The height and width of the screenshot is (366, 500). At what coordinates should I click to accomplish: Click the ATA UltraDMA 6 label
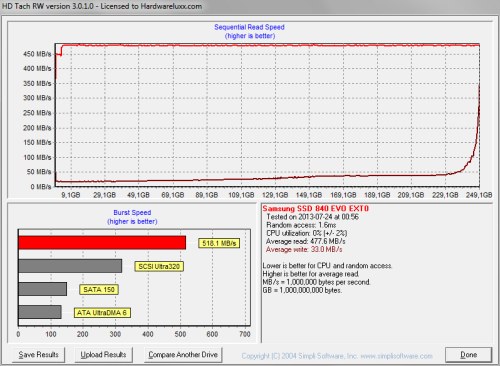(x=102, y=313)
